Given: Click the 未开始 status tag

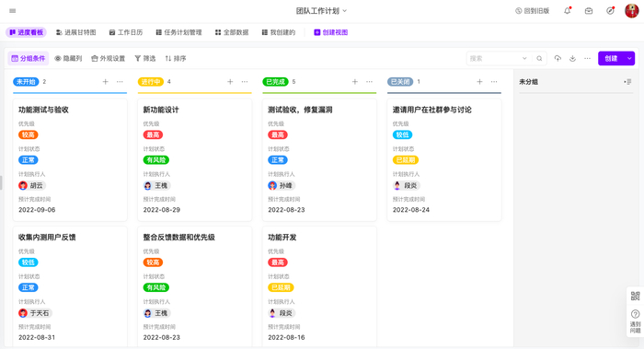Looking at the screenshot, I should 26,82.
